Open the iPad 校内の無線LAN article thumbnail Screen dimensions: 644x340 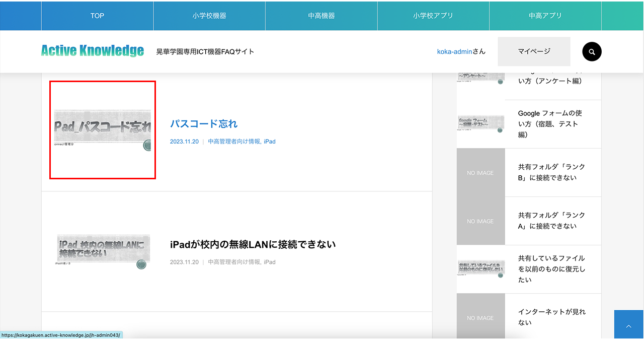pyautogui.click(x=103, y=250)
